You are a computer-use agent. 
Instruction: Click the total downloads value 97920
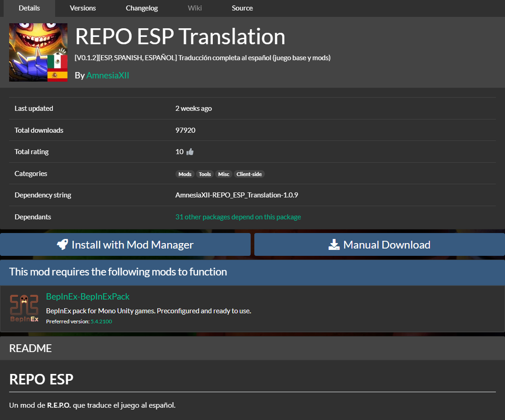pyautogui.click(x=185, y=130)
